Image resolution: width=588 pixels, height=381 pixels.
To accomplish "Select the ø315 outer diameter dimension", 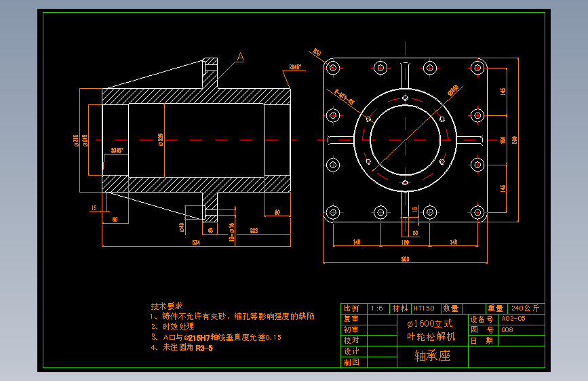I will click(x=76, y=140).
